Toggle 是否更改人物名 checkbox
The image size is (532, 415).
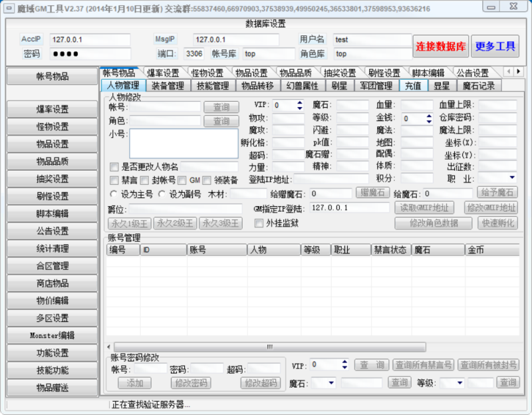(114, 167)
